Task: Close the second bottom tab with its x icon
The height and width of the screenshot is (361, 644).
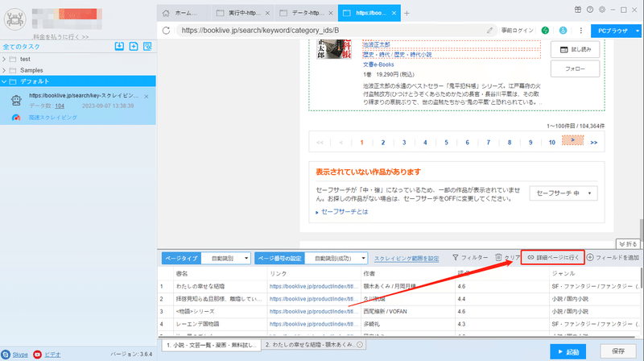Action: (x=360, y=345)
